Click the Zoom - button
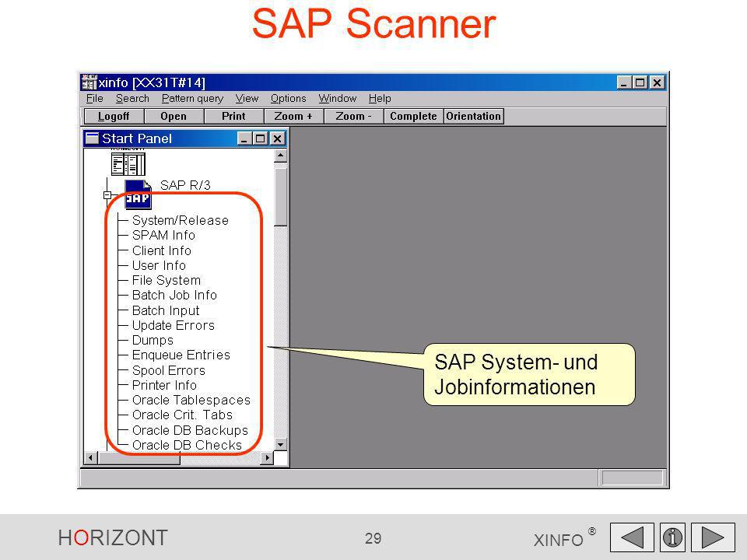 (x=353, y=116)
